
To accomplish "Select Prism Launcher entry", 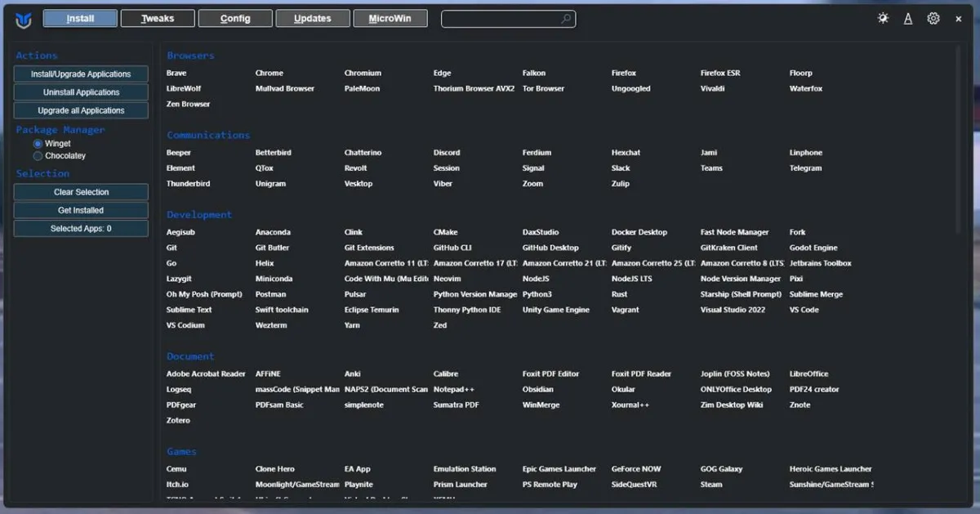I will (x=460, y=485).
